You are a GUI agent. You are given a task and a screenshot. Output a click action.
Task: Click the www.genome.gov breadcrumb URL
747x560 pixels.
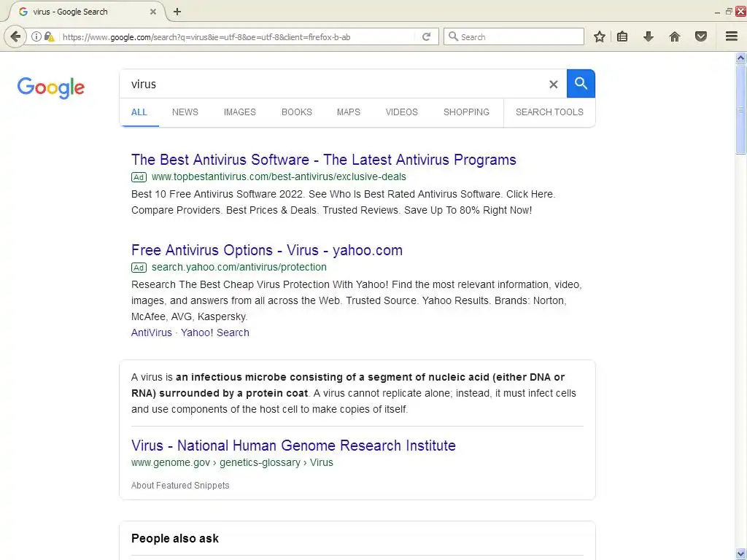pyautogui.click(x=232, y=463)
